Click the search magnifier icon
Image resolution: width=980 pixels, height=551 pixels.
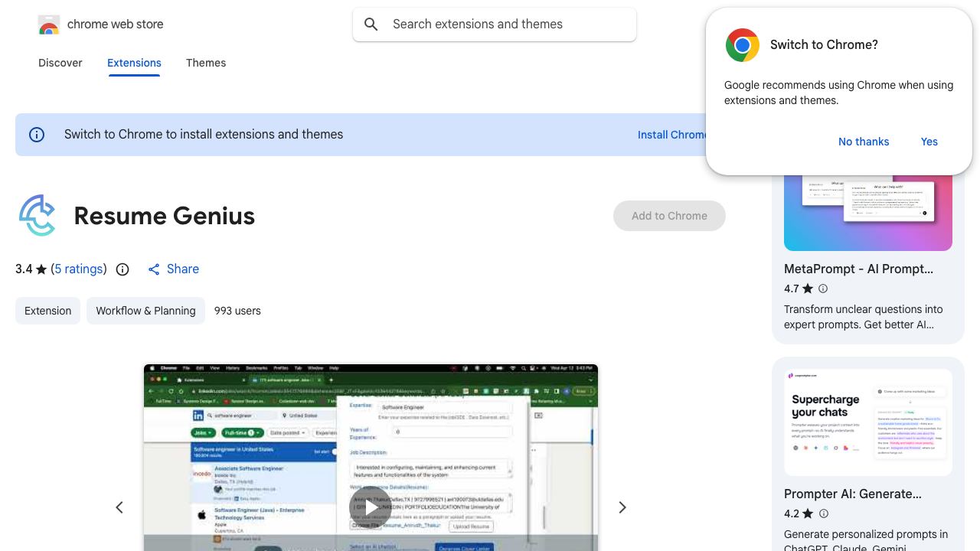click(371, 24)
